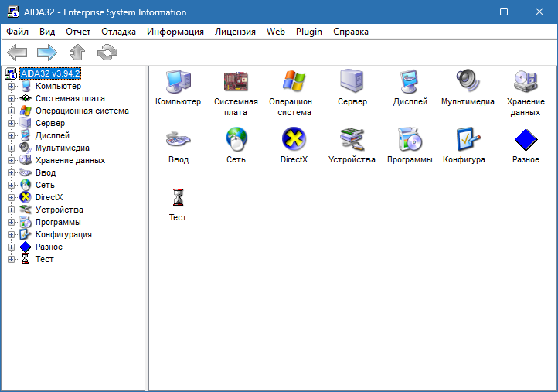Select DirectX in the left tree

(x=49, y=197)
